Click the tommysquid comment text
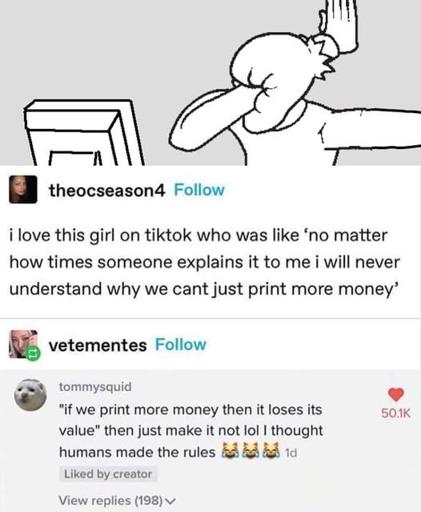The width and height of the screenshot is (421, 512). 191,431
